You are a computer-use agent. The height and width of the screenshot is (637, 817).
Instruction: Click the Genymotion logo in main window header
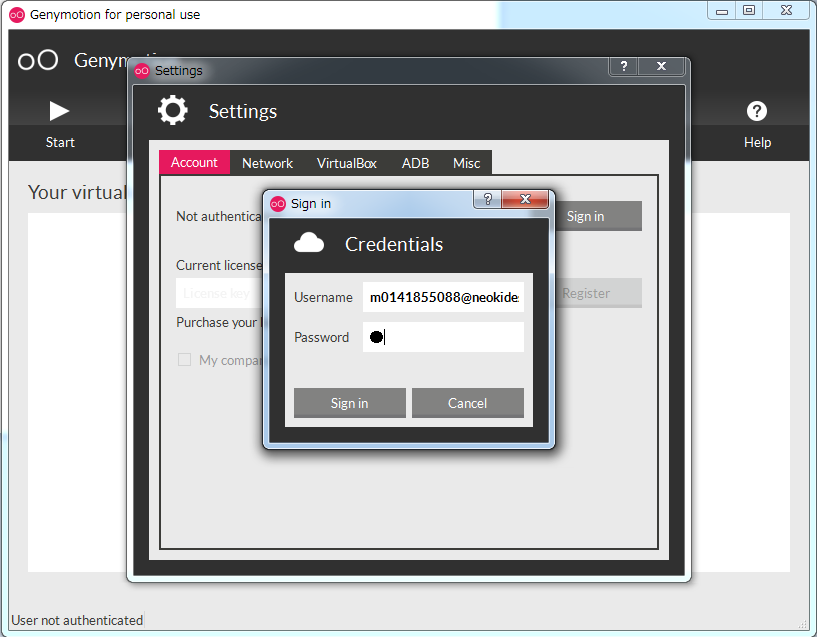(38, 60)
